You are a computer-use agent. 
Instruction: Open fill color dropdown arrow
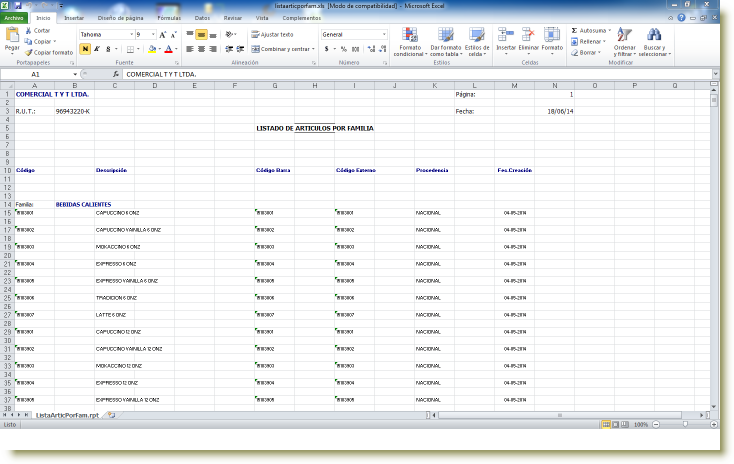tap(160, 49)
